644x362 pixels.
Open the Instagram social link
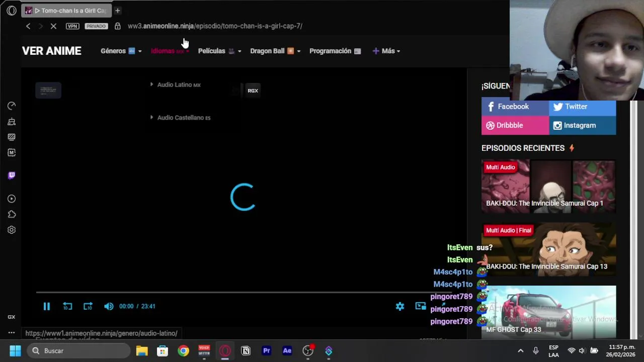pyautogui.click(x=582, y=125)
